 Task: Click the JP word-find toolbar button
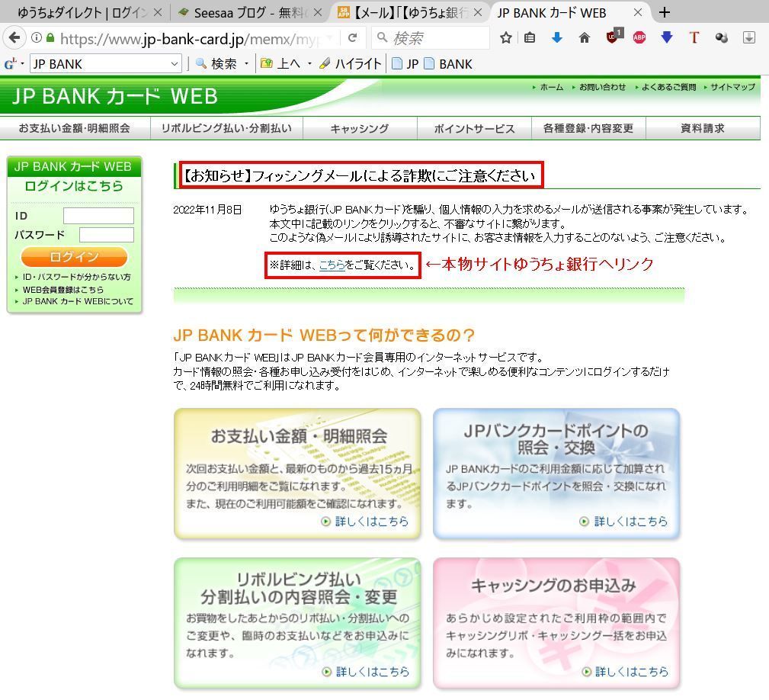pos(405,64)
